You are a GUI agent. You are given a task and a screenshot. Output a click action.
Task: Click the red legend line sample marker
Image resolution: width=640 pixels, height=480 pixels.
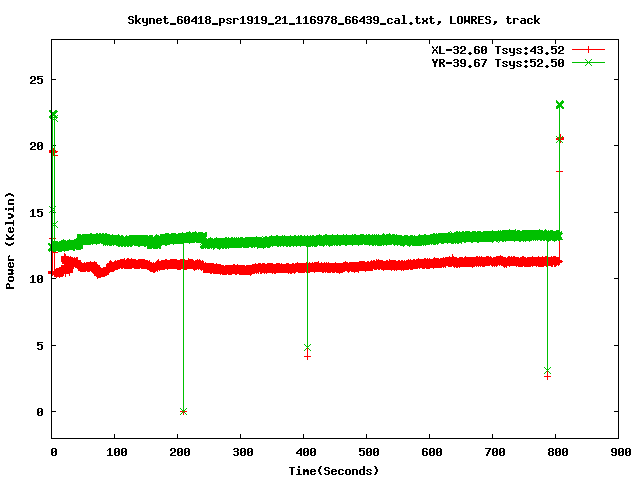click(x=588, y=50)
